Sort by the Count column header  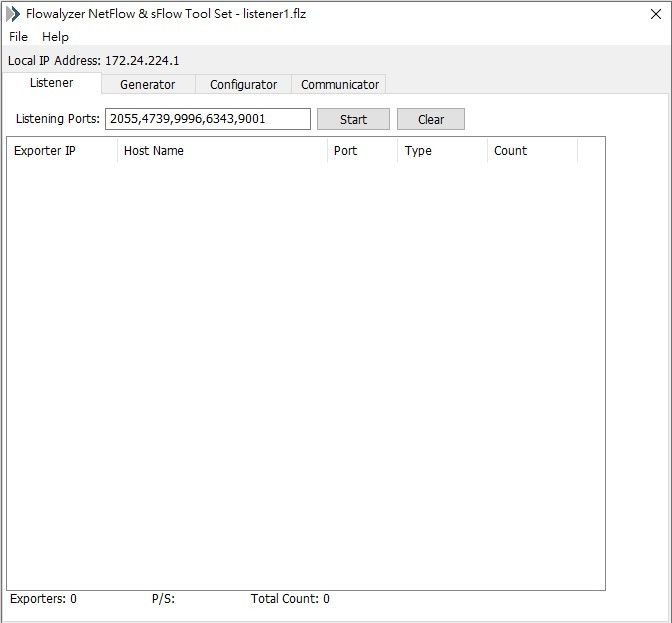click(x=533, y=151)
